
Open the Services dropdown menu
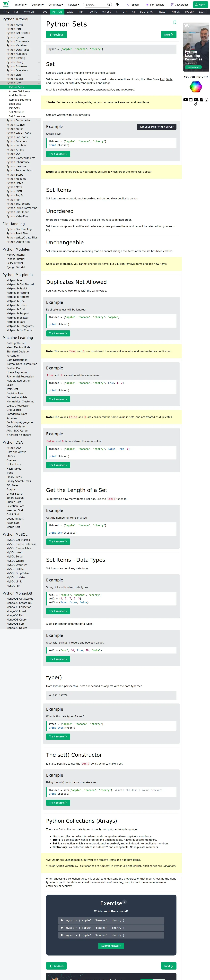(74, 5)
